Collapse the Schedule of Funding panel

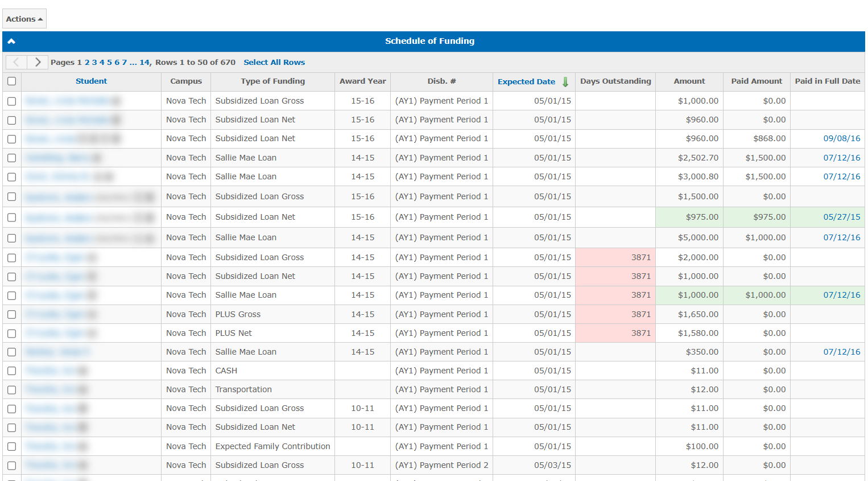[11, 41]
